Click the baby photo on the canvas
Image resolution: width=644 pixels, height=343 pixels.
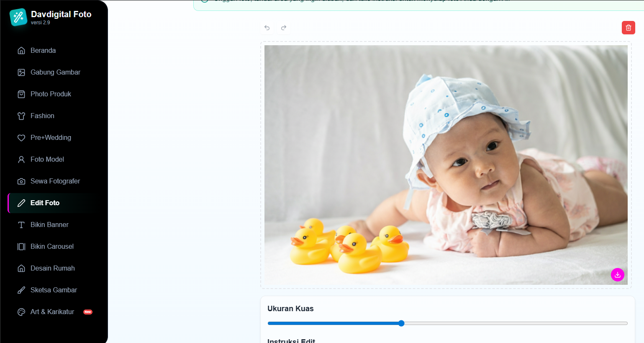(446, 165)
